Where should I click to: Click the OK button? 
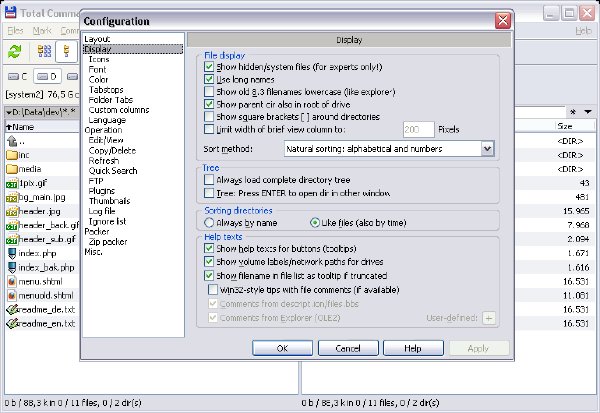282,348
